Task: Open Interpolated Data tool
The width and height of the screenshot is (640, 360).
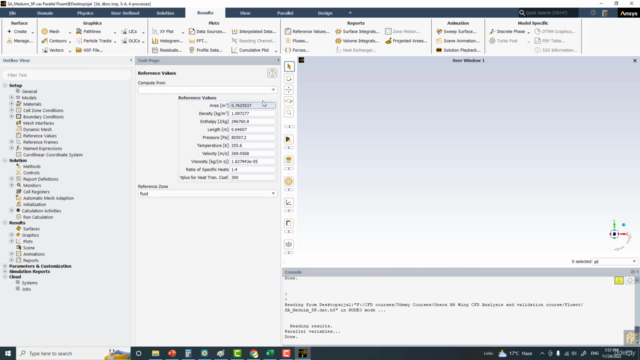Action: click(253, 31)
